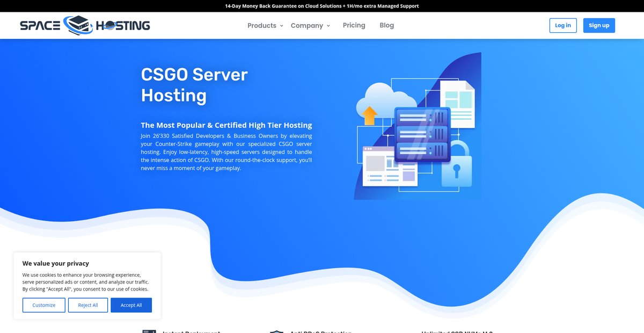
Task: Click the Most Popular & Certified subheading
Action: tap(226, 125)
